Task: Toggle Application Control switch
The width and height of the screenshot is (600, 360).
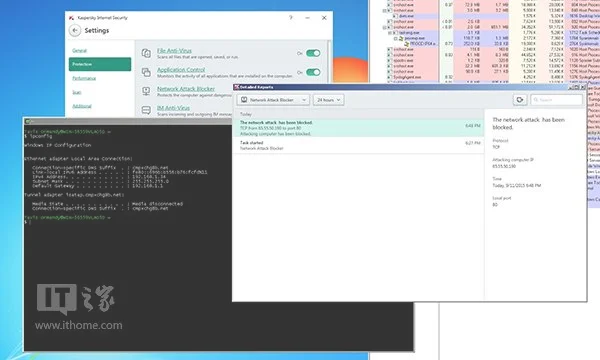Action: coord(313,72)
